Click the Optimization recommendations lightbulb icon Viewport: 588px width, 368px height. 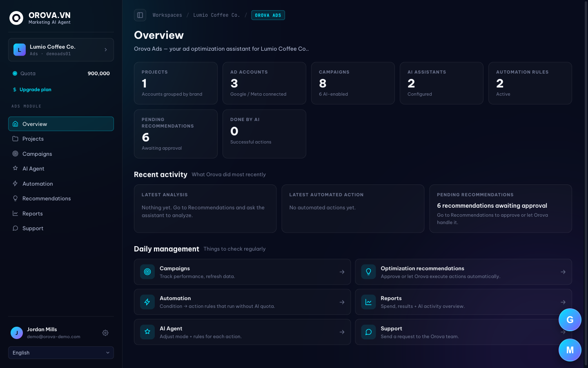tap(368, 272)
